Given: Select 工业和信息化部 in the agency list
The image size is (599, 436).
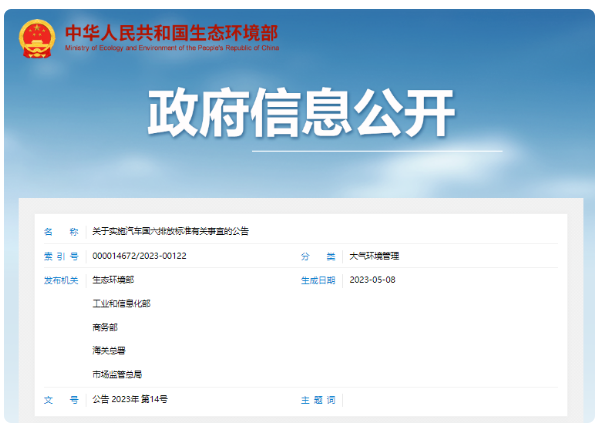Looking at the screenshot, I should coord(121,304).
